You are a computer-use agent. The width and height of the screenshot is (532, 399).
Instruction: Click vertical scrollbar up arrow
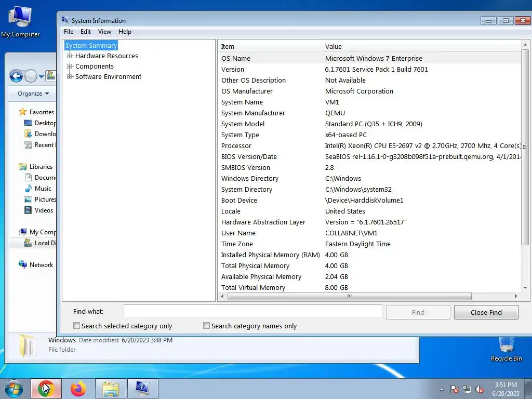point(525,45)
